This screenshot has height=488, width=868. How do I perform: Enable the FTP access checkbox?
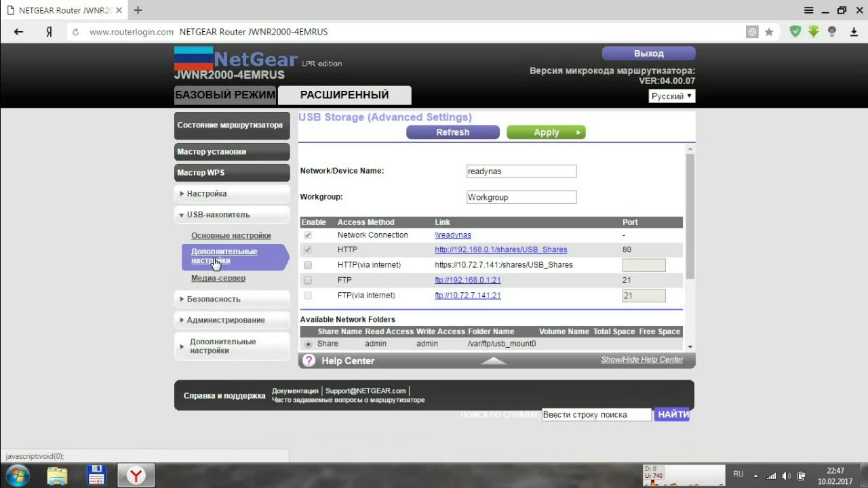308,280
